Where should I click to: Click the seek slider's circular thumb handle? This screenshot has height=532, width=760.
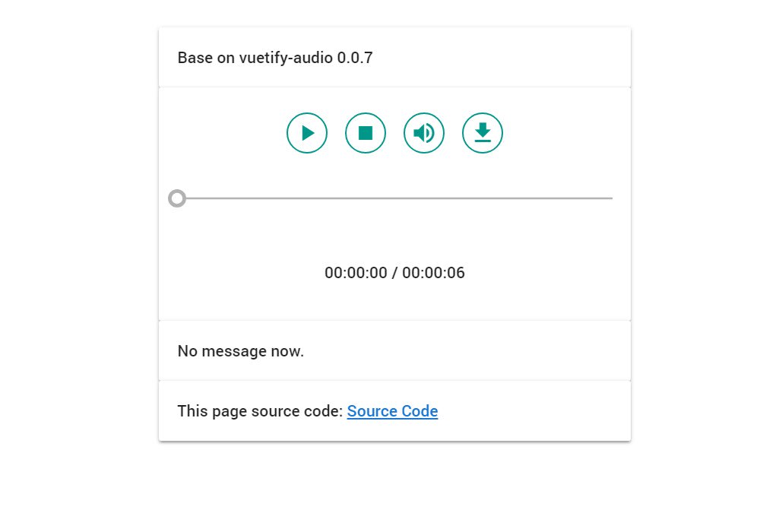pyautogui.click(x=177, y=198)
